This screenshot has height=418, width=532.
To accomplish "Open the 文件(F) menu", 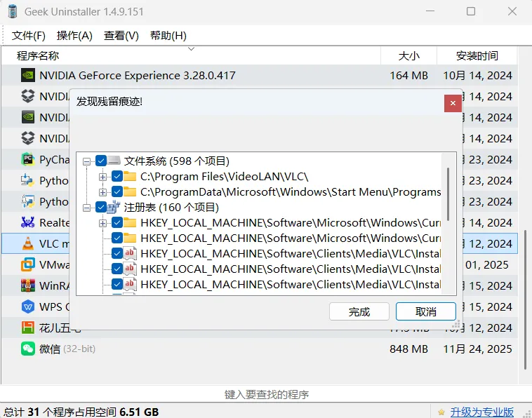I will (29, 35).
